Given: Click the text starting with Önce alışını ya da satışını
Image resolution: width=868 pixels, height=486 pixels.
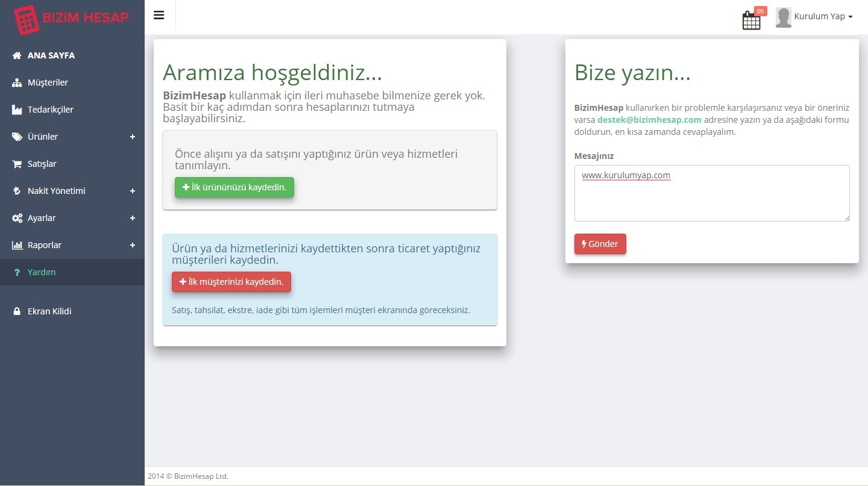Looking at the screenshot, I should pos(316,160).
